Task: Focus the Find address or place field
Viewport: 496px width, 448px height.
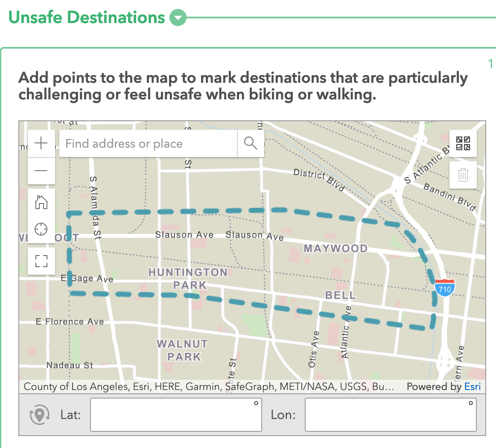Action: 148,143
